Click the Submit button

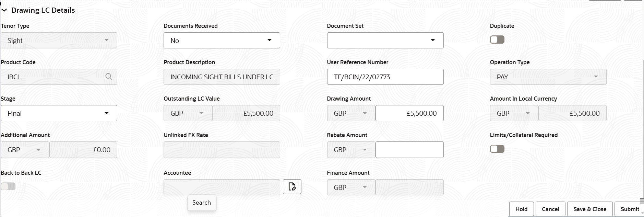point(630,209)
